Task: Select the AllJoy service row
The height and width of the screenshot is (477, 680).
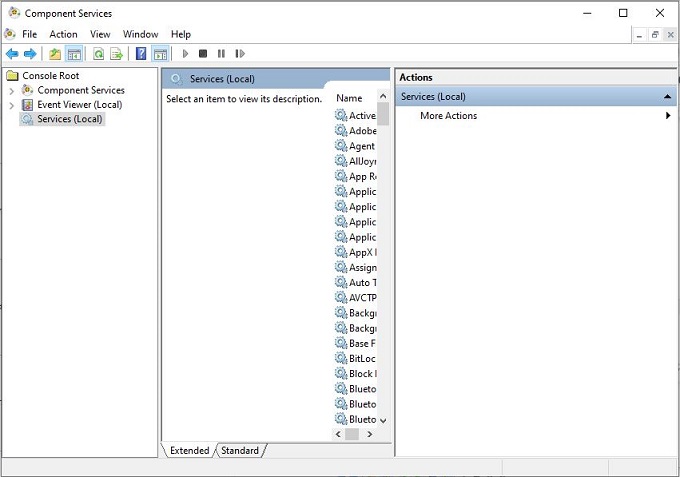Action: pyautogui.click(x=356, y=161)
